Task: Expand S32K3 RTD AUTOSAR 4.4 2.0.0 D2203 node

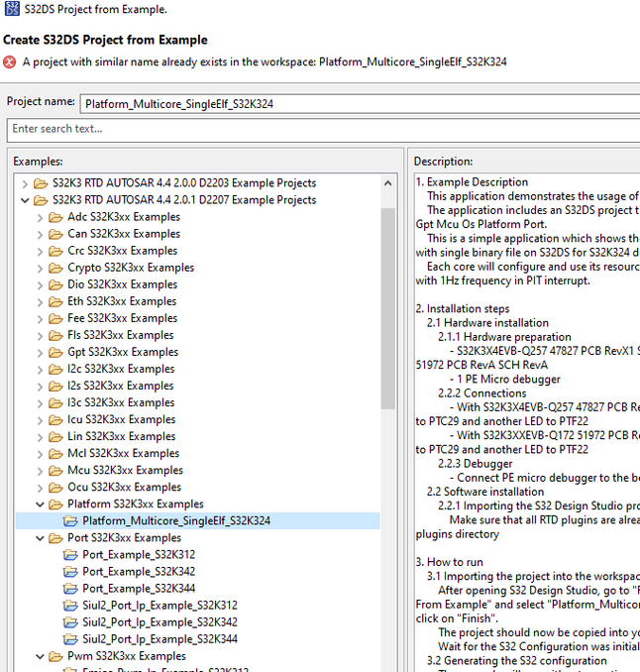Action: [x=25, y=183]
